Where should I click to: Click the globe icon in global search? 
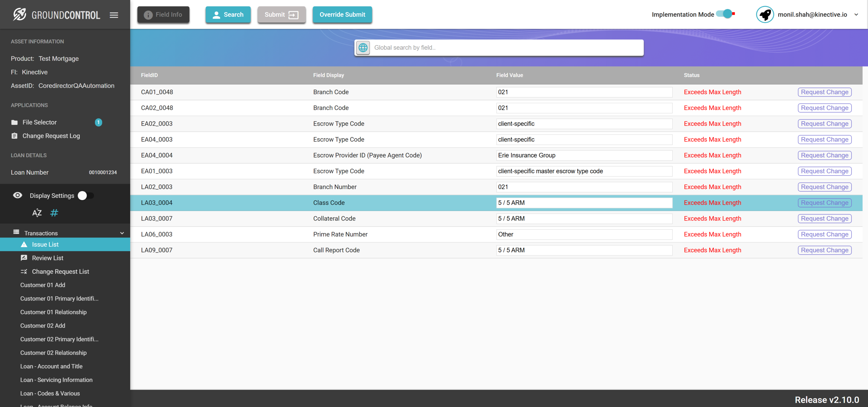363,47
